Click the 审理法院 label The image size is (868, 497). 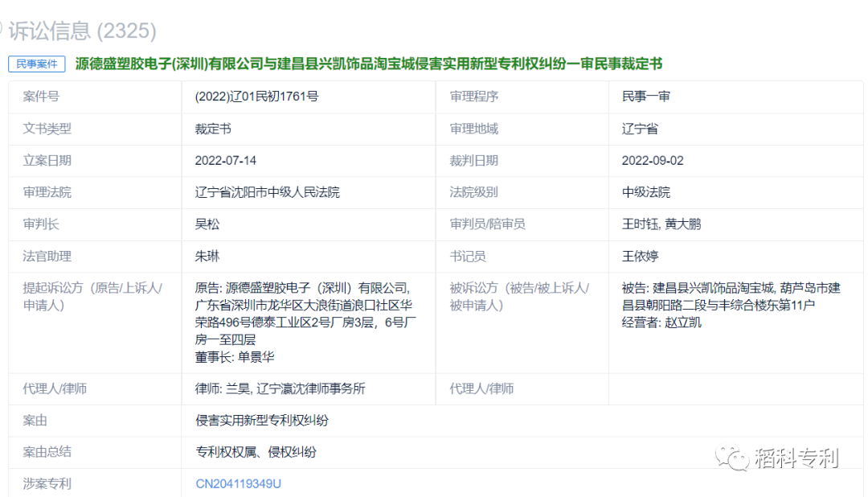coord(47,192)
